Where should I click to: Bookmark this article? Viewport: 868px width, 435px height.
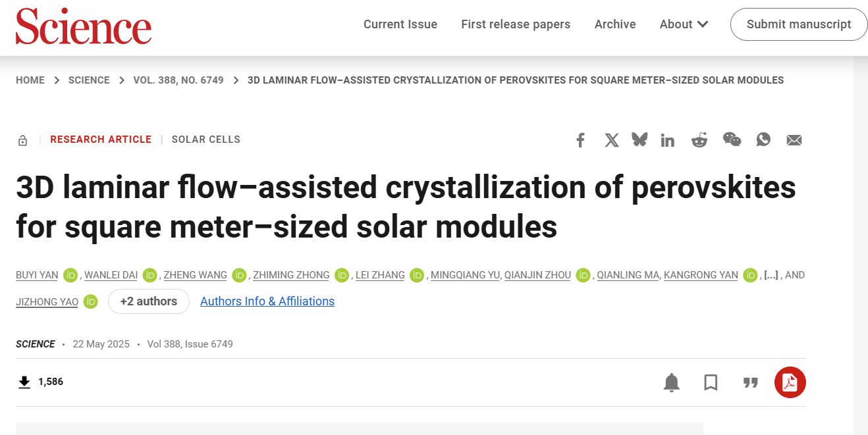(x=711, y=382)
